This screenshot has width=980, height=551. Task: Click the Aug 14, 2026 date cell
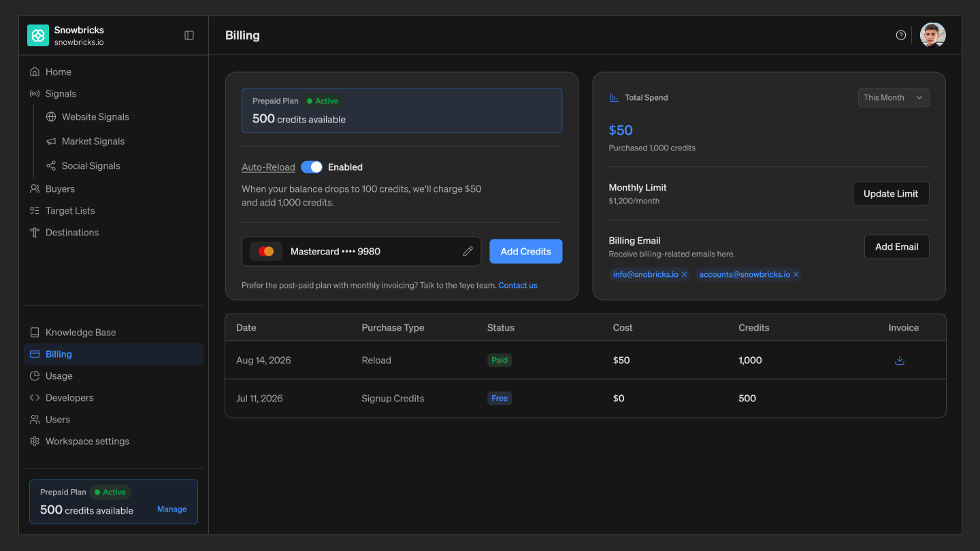(x=263, y=361)
